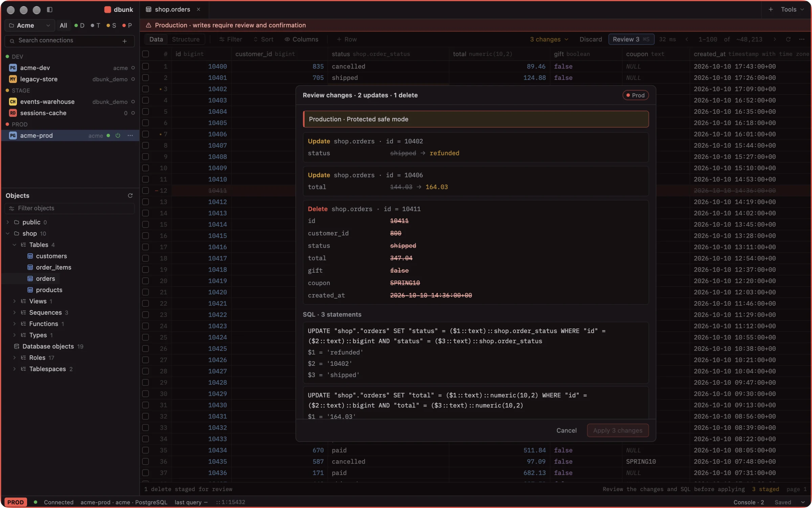
Task: Click the RD icon of sessions-cache
Action: pos(13,113)
